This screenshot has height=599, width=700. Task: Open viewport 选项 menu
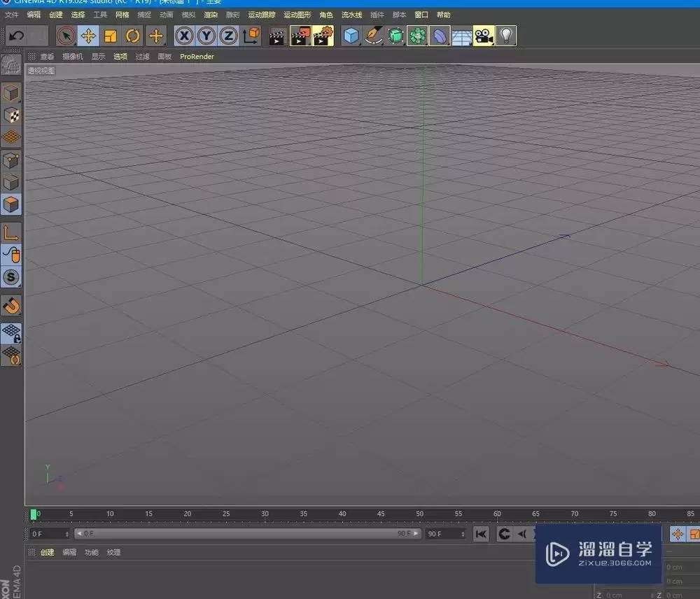point(120,57)
